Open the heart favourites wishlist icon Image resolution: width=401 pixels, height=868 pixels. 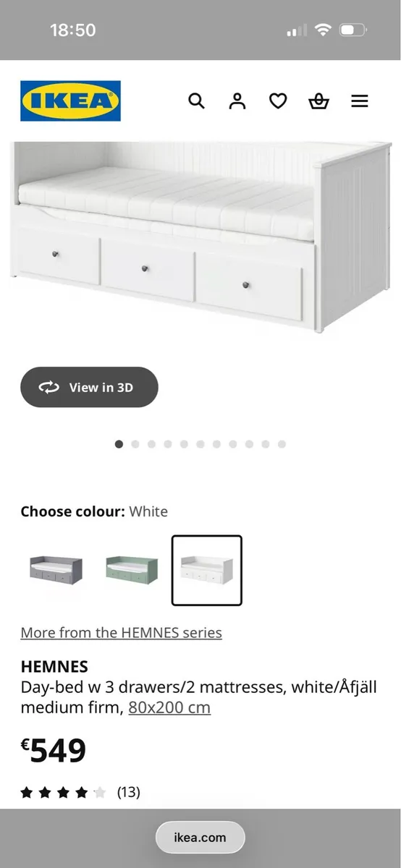[x=278, y=101]
